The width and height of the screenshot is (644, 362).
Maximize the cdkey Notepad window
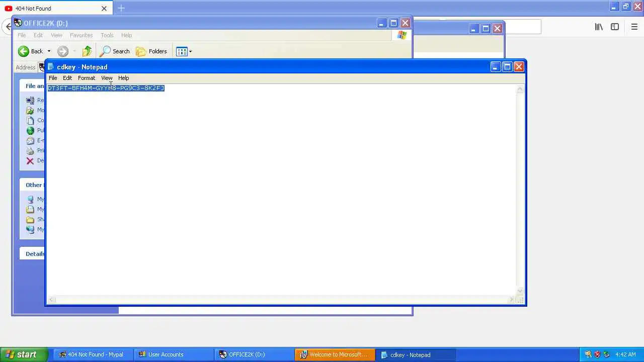(507, 66)
